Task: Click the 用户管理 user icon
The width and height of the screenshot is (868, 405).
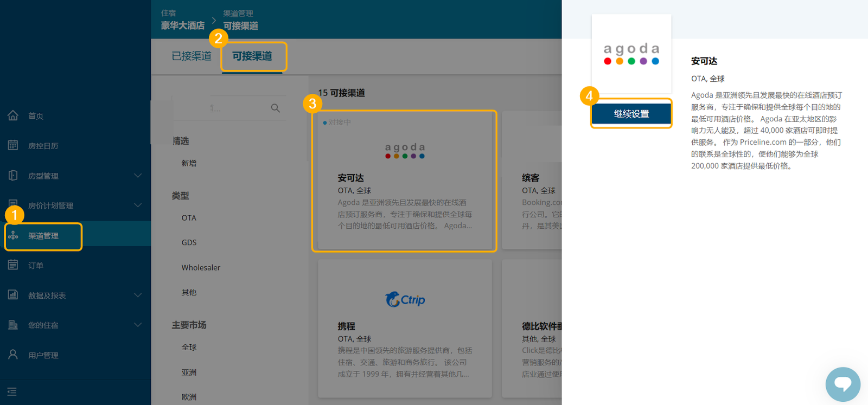Action: pos(13,355)
